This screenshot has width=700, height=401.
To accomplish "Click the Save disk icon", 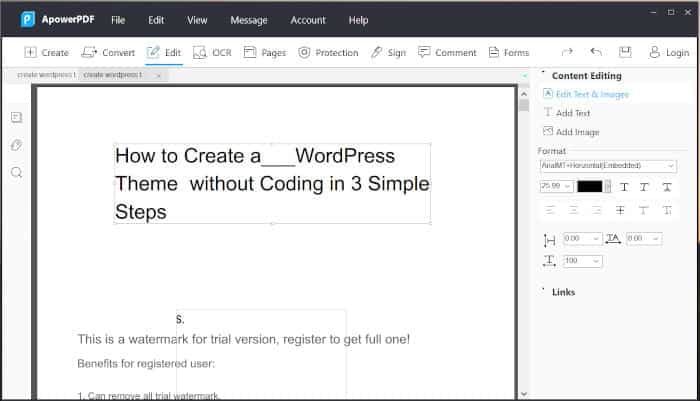I will tap(625, 52).
